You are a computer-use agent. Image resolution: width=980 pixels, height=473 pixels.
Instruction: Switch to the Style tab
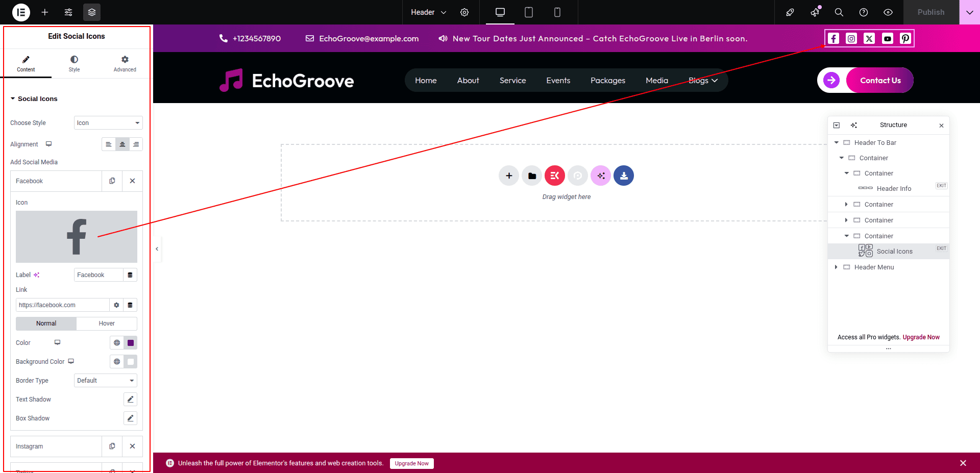click(x=75, y=64)
